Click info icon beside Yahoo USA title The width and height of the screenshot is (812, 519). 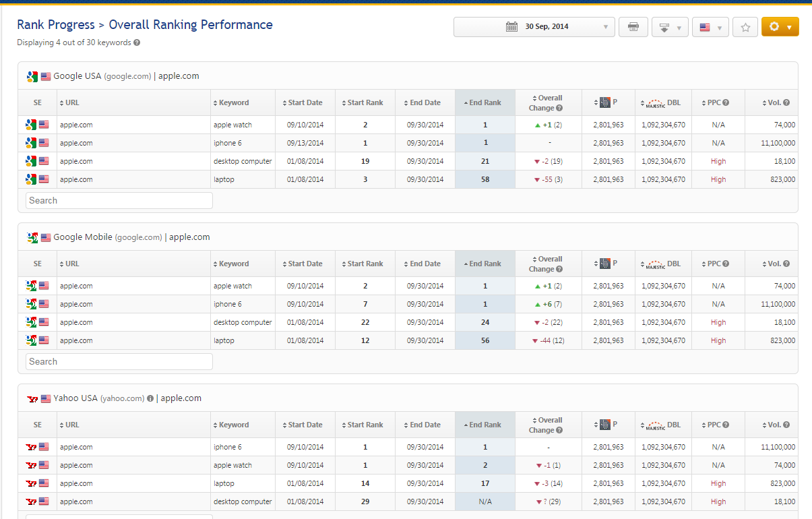pos(150,398)
